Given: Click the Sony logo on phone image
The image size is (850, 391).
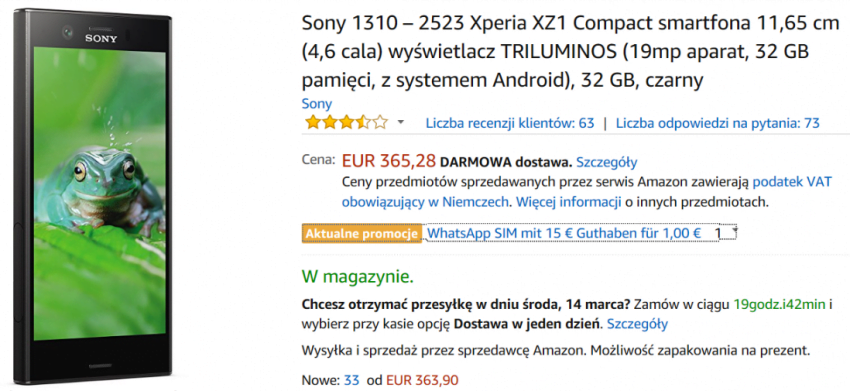Looking at the screenshot, I should click(101, 39).
